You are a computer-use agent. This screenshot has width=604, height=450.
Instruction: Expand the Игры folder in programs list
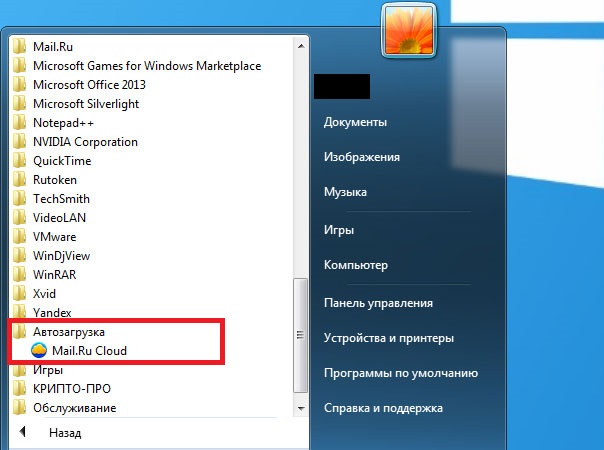pyautogui.click(x=48, y=370)
